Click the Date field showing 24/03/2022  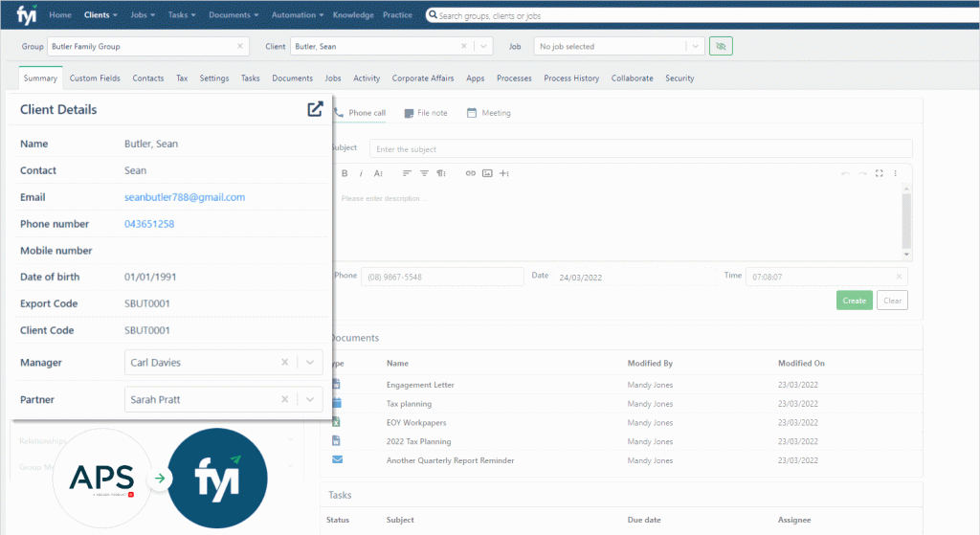coord(635,277)
